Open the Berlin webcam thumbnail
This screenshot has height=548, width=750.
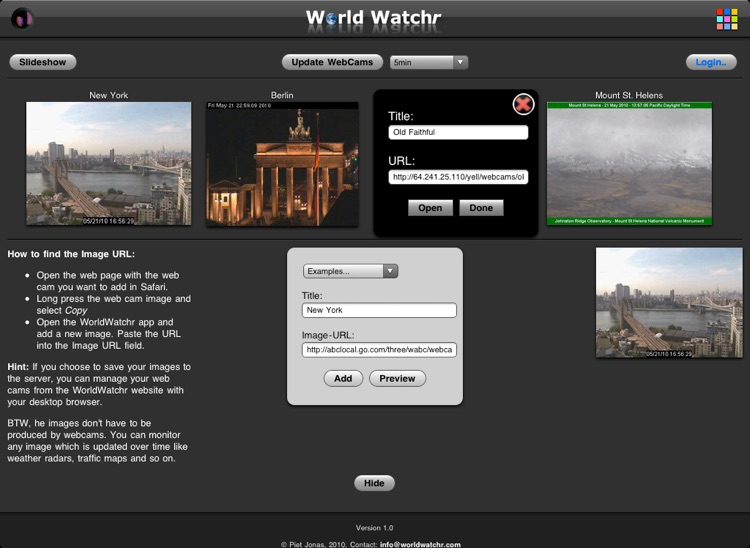coord(282,164)
